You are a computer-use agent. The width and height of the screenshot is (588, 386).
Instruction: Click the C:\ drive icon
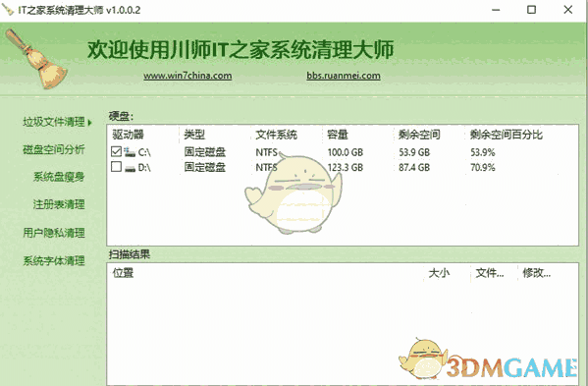130,152
